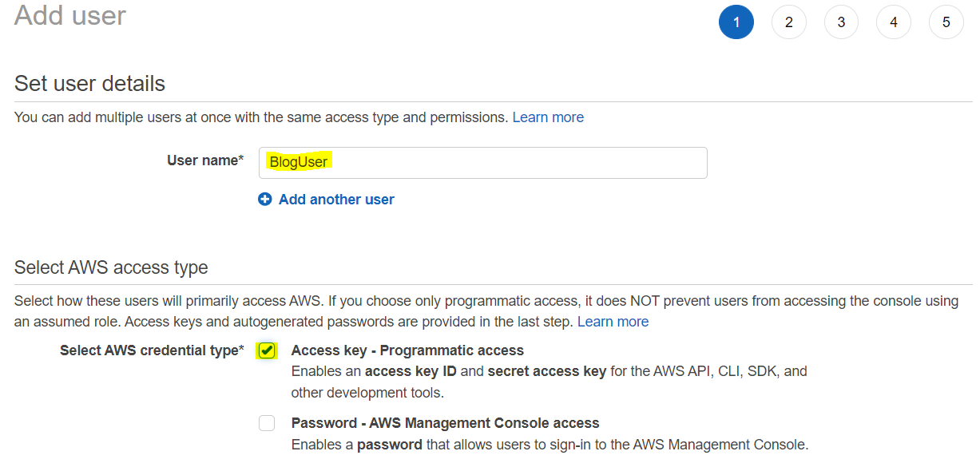Click the Select AWS access type heading
Screen dimensions: 980x471
click(x=111, y=267)
